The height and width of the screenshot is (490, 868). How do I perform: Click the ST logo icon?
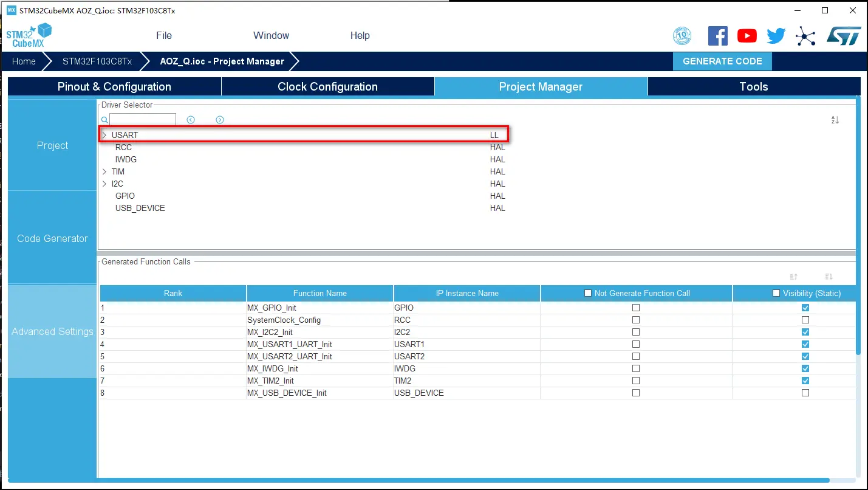point(844,36)
